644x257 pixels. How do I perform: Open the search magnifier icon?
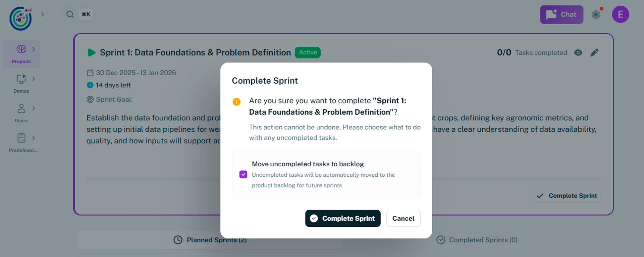coord(70,14)
